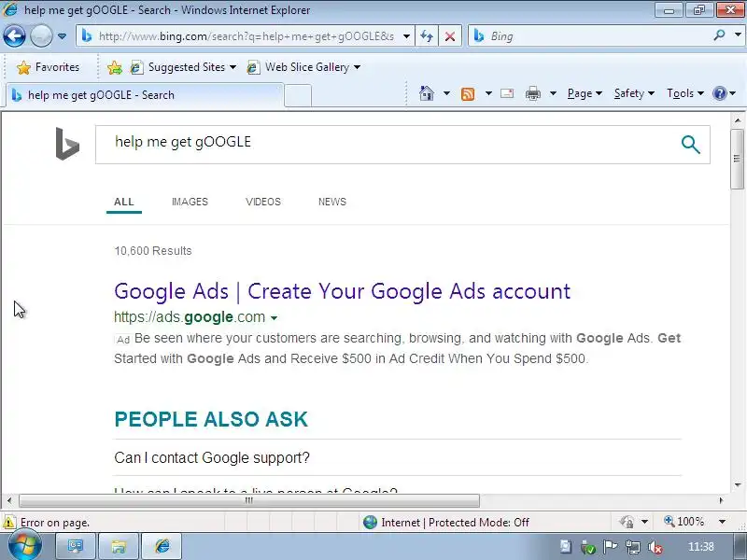Click the '10,600 Results' text
The height and width of the screenshot is (560, 747).
click(153, 251)
